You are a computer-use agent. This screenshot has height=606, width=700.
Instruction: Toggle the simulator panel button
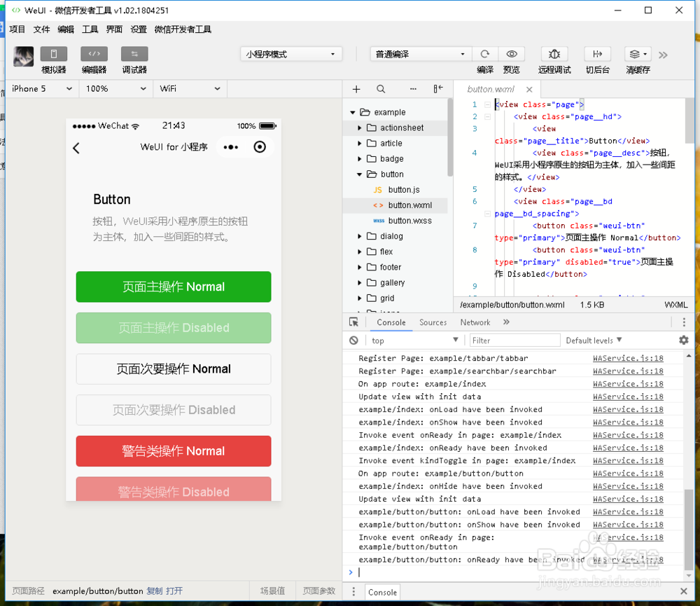pyautogui.click(x=54, y=54)
